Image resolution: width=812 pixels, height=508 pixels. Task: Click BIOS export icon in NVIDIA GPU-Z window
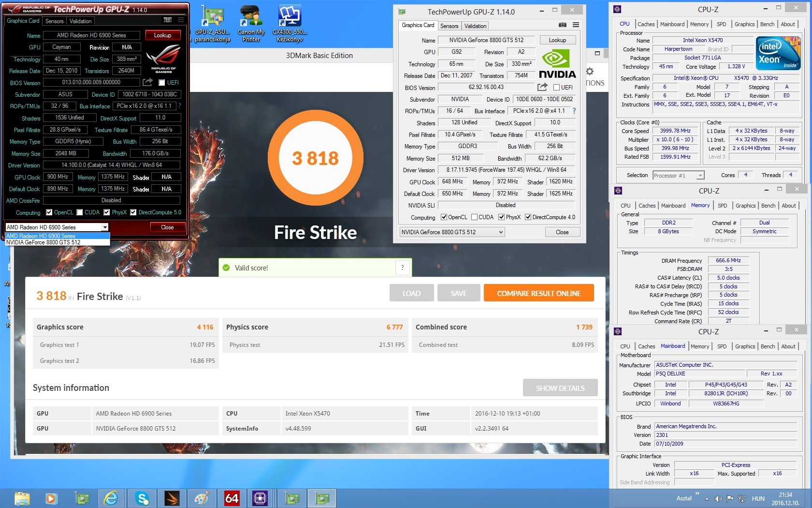pos(542,87)
